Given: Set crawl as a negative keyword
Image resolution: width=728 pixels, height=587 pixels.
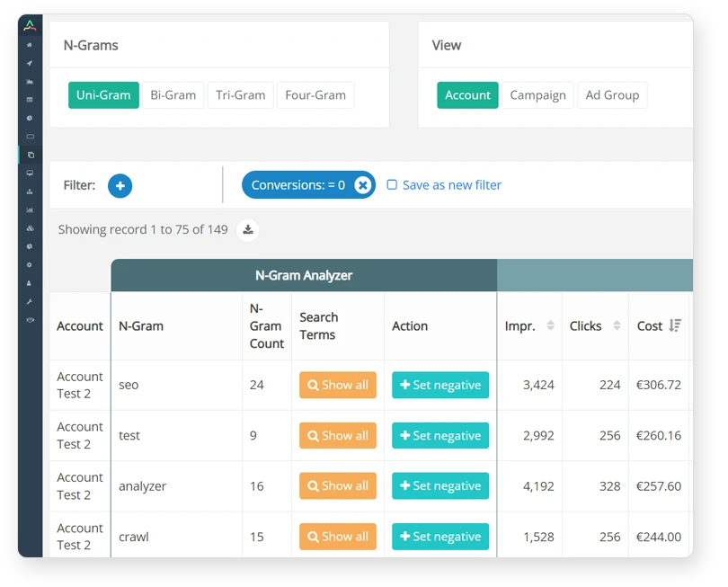Looking at the screenshot, I should click(440, 537).
